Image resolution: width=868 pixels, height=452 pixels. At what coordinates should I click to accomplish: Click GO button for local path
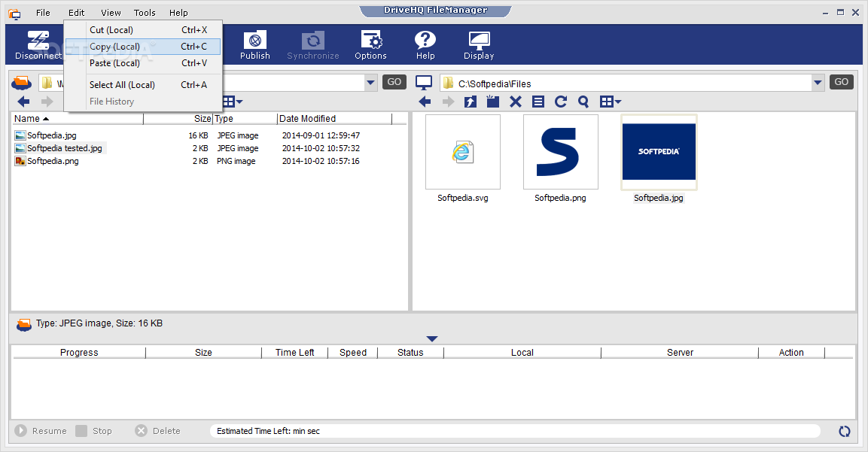coord(842,82)
